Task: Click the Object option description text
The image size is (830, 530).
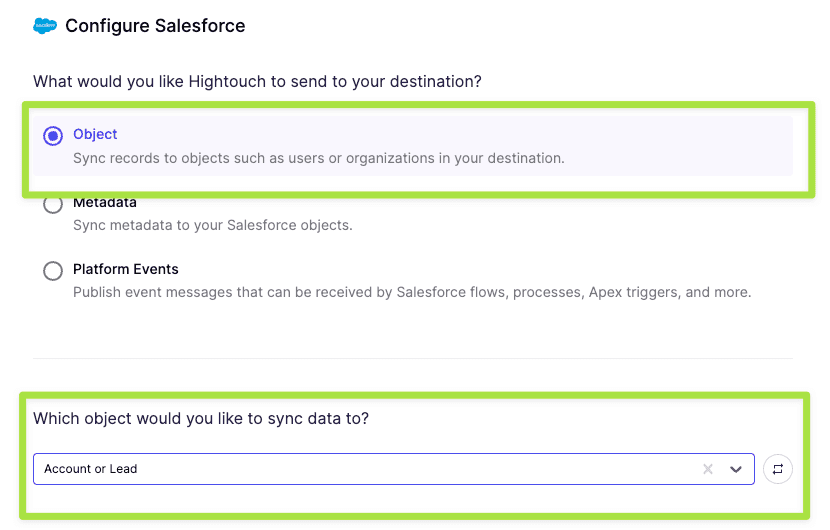Action: pyautogui.click(x=318, y=158)
